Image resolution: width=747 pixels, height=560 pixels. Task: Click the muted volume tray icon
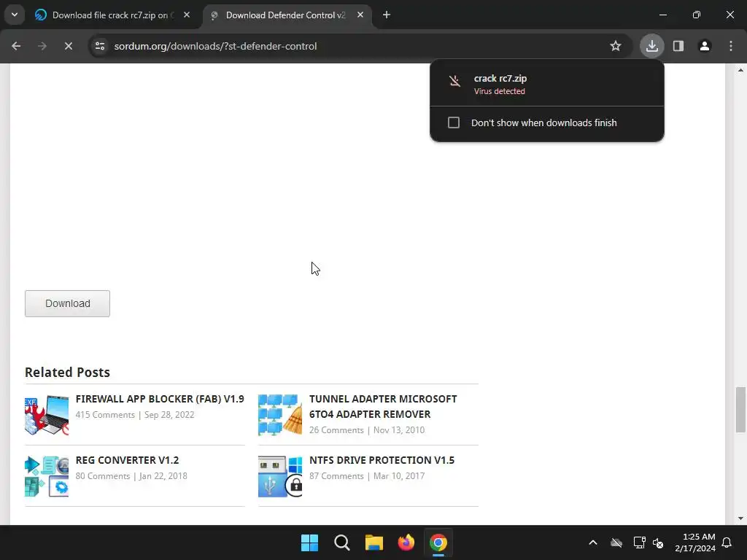pos(658,542)
